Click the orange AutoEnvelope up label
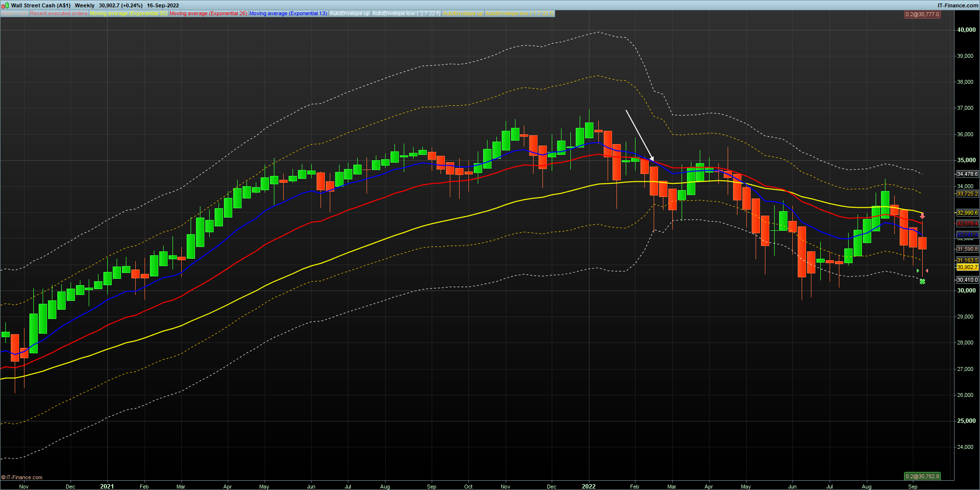Screen dimensions: 980x490 click(x=463, y=14)
